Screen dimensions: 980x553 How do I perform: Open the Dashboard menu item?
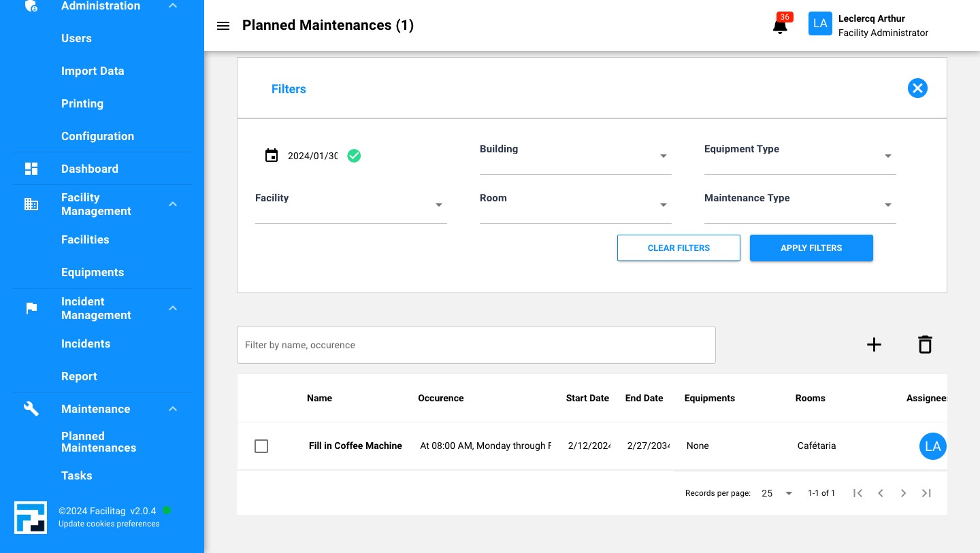click(90, 169)
